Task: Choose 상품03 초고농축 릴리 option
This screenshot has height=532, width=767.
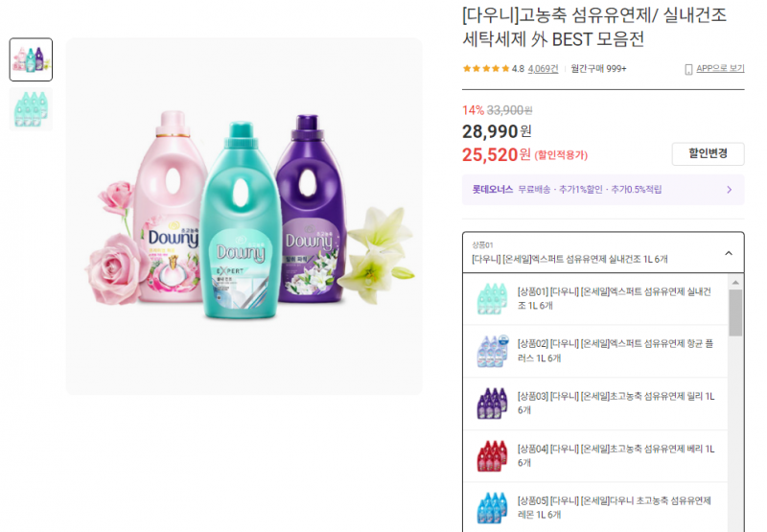Action: coord(595,404)
